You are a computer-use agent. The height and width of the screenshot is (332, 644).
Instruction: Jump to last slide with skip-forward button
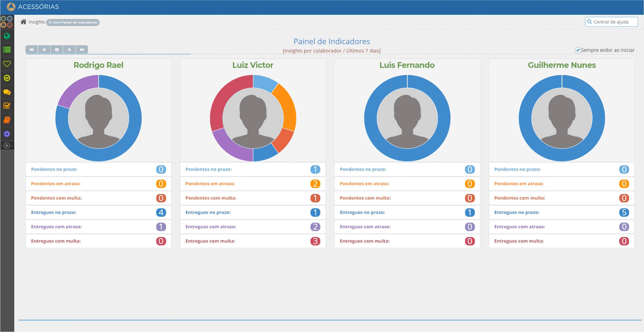[82, 49]
